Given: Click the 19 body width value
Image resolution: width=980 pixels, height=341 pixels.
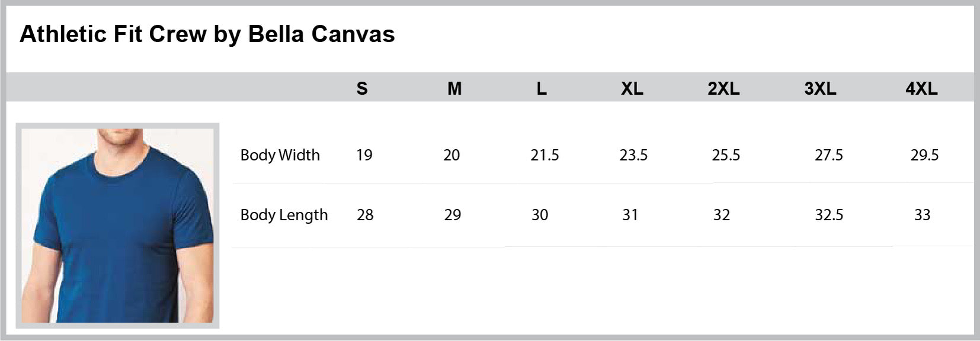Looking at the screenshot, I should [x=364, y=155].
